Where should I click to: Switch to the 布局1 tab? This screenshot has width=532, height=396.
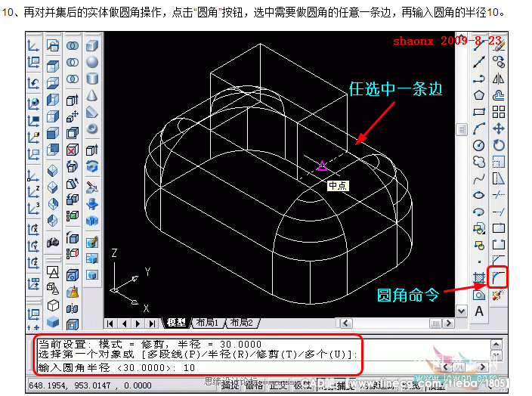tap(207, 323)
